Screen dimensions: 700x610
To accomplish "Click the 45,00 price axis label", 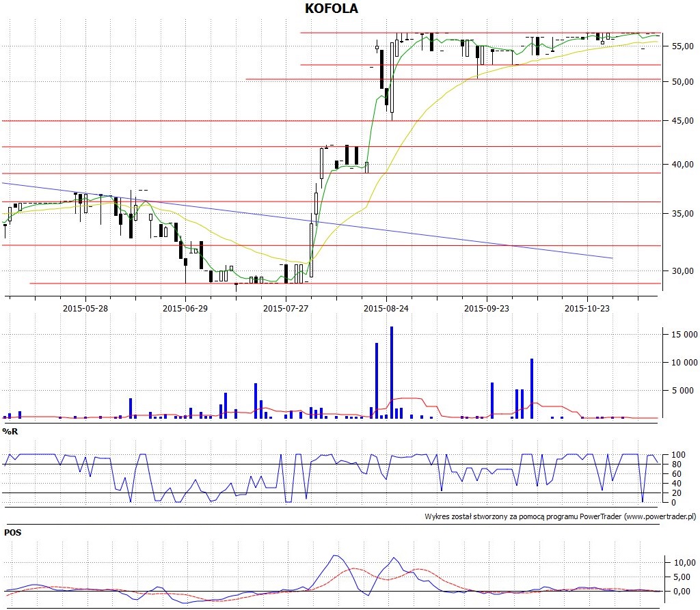I will pyautogui.click(x=683, y=120).
